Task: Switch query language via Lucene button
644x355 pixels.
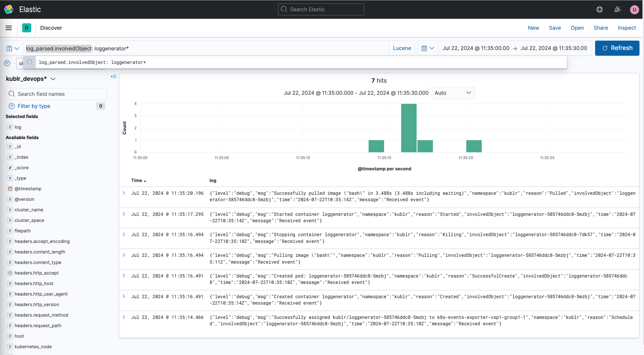Action: pyautogui.click(x=402, y=48)
